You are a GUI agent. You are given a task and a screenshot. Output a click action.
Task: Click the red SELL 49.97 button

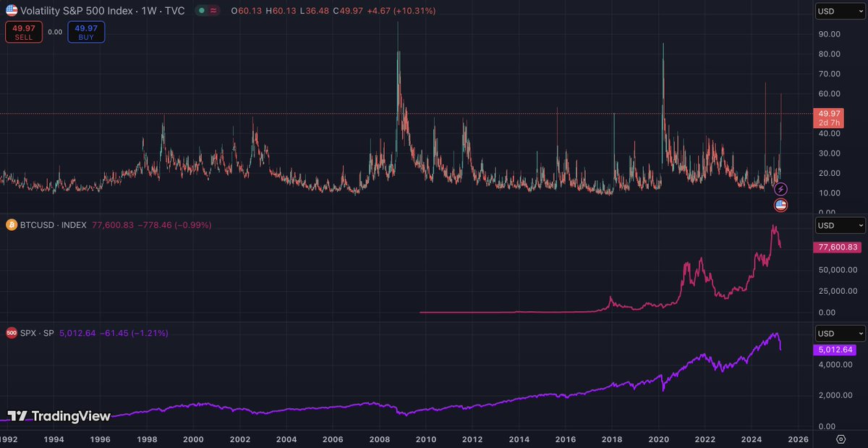[x=24, y=32]
